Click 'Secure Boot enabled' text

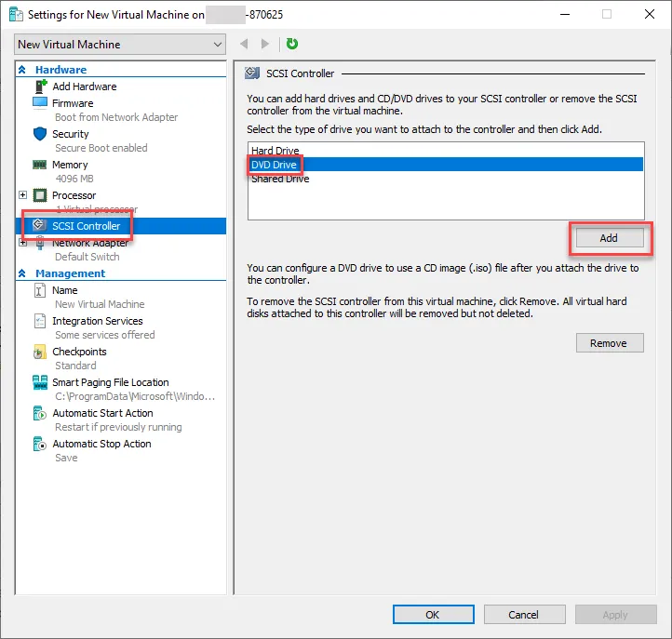tap(101, 148)
